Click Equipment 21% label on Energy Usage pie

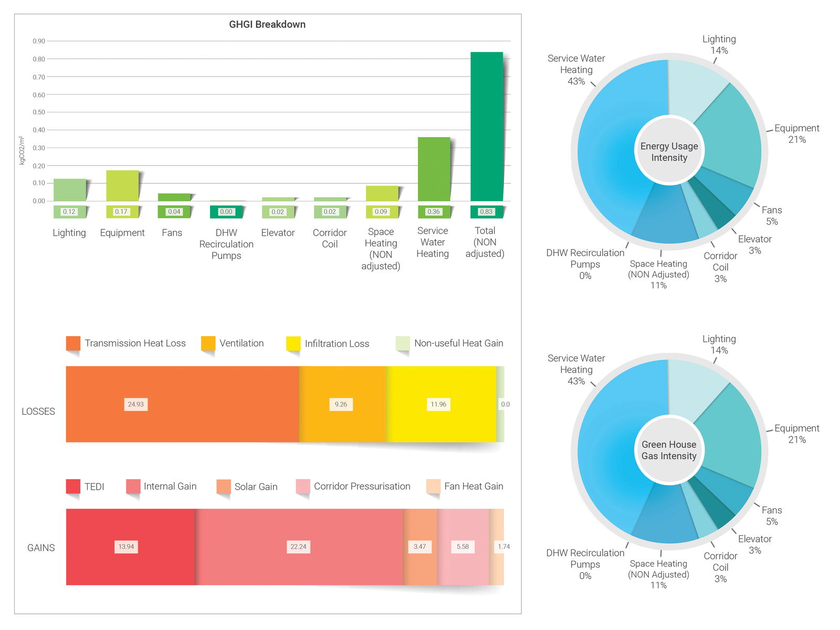click(x=797, y=134)
